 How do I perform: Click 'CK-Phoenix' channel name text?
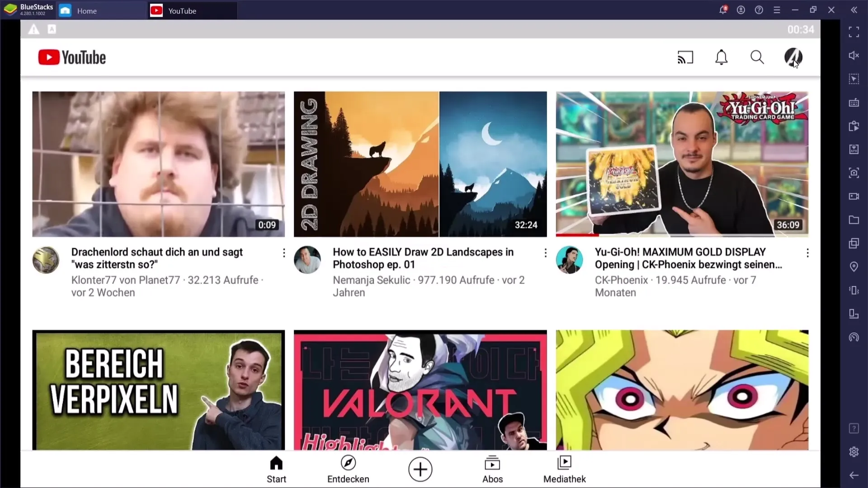(621, 280)
